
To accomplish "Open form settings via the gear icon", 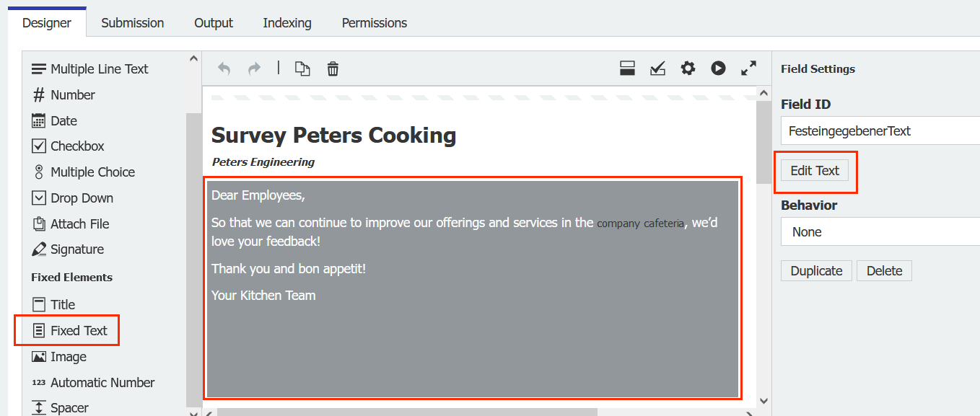I will click(x=688, y=68).
